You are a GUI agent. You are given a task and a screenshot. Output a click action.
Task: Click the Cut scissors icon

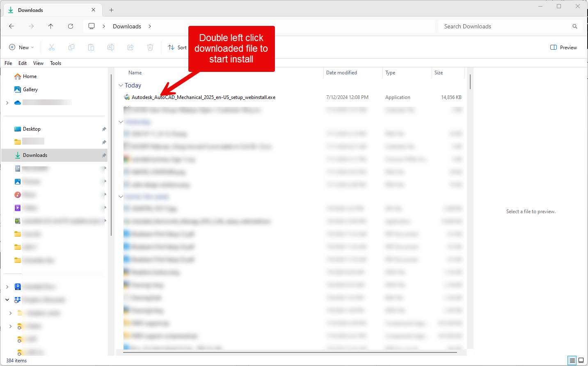pyautogui.click(x=52, y=48)
